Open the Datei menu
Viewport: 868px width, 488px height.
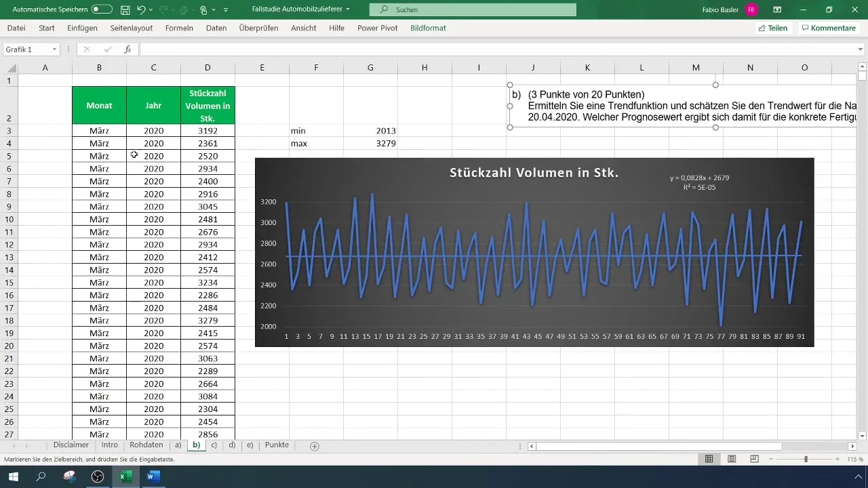click(x=16, y=28)
